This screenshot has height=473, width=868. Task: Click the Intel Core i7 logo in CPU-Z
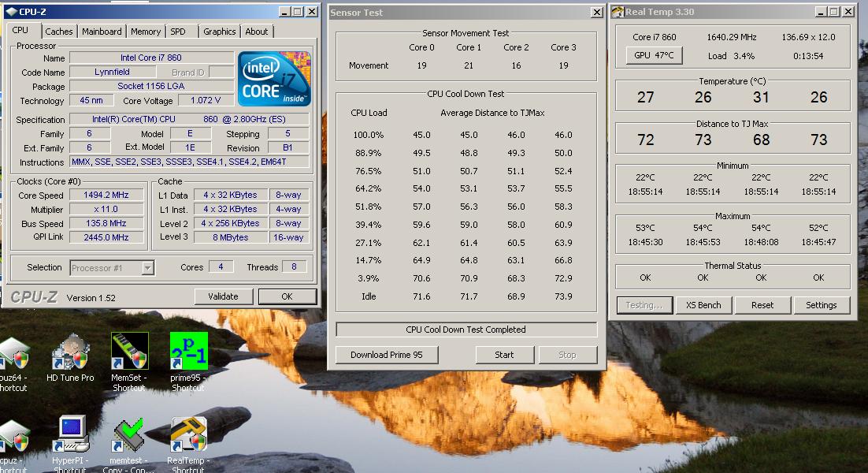[x=274, y=79]
